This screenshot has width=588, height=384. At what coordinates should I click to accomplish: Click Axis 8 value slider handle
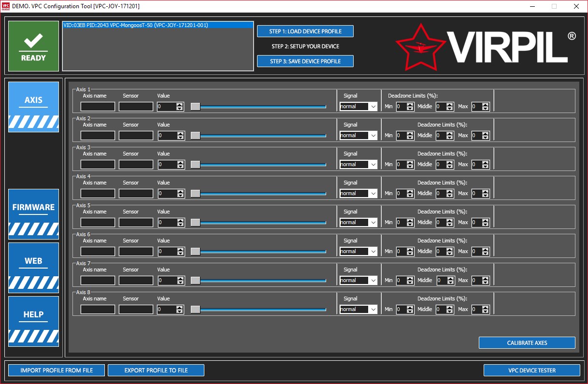click(195, 310)
